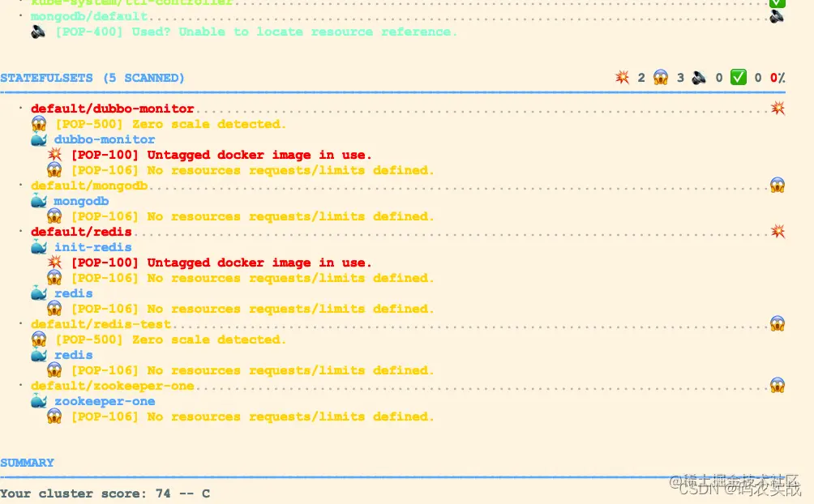
Task: Click '[POP-100] Untagged docker image in use.' under init-redis
Action: pyautogui.click(x=221, y=263)
